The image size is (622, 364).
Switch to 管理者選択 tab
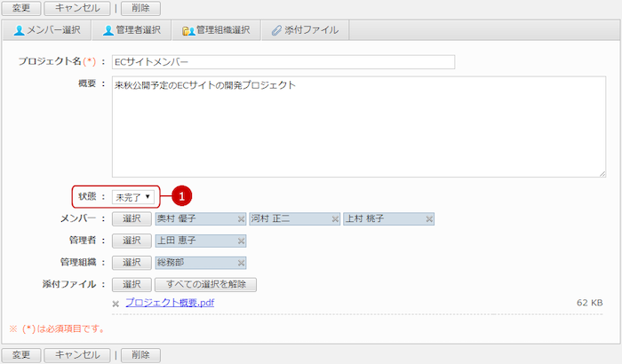click(132, 30)
